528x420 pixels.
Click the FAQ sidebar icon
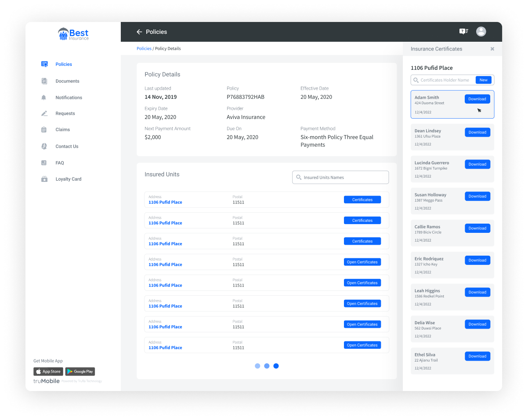click(44, 163)
